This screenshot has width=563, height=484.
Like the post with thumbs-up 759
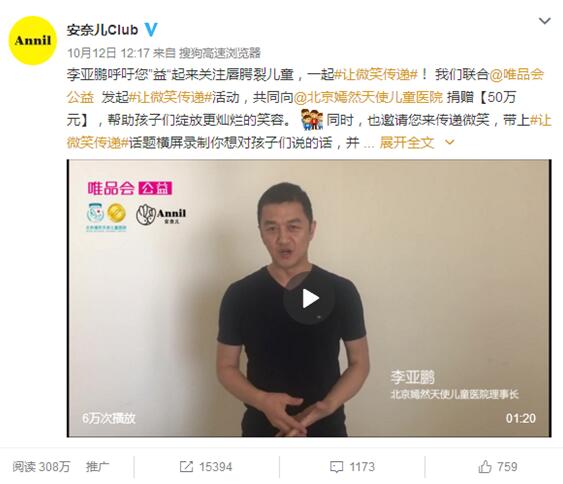click(x=498, y=466)
